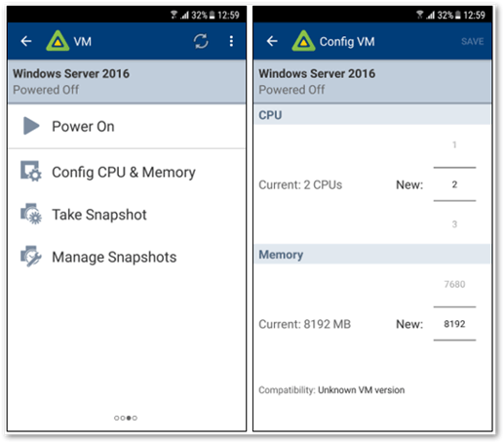This screenshot has height=443, width=504.
Task: Tap the Config CPU & Memory gear icon
Action: [x=31, y=171]
